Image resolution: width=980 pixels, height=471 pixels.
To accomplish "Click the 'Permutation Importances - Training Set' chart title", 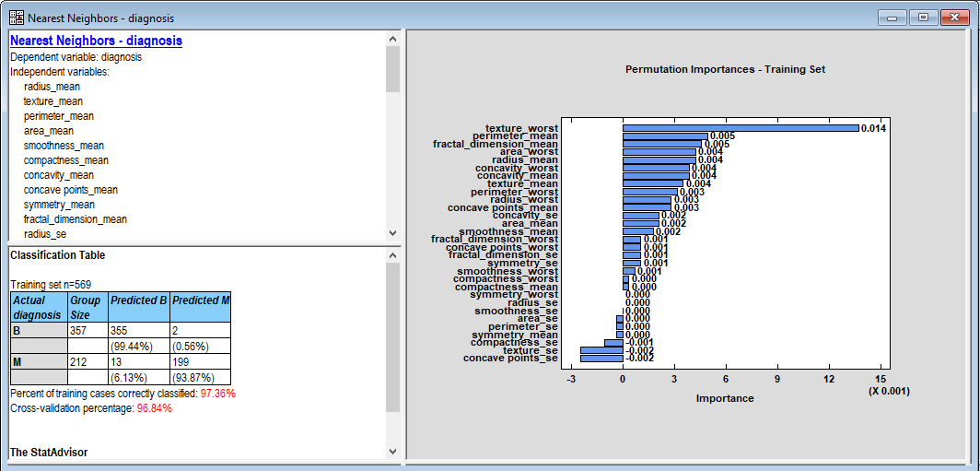I will [x=725, y=69].
